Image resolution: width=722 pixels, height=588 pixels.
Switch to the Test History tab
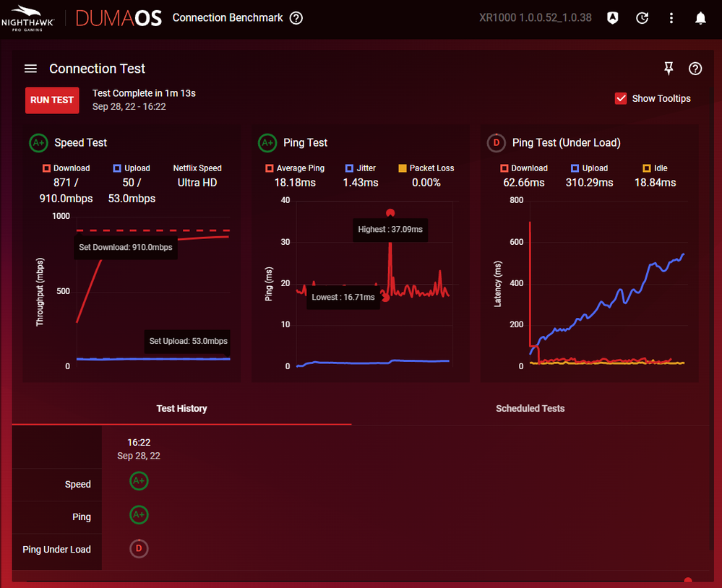pos(181,409)
